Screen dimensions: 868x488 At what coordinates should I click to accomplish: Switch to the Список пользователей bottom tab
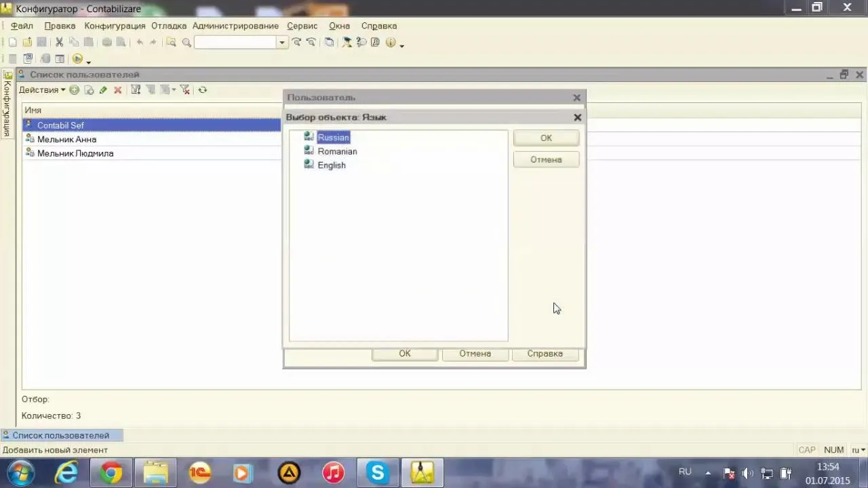click(x=62, y=435)
